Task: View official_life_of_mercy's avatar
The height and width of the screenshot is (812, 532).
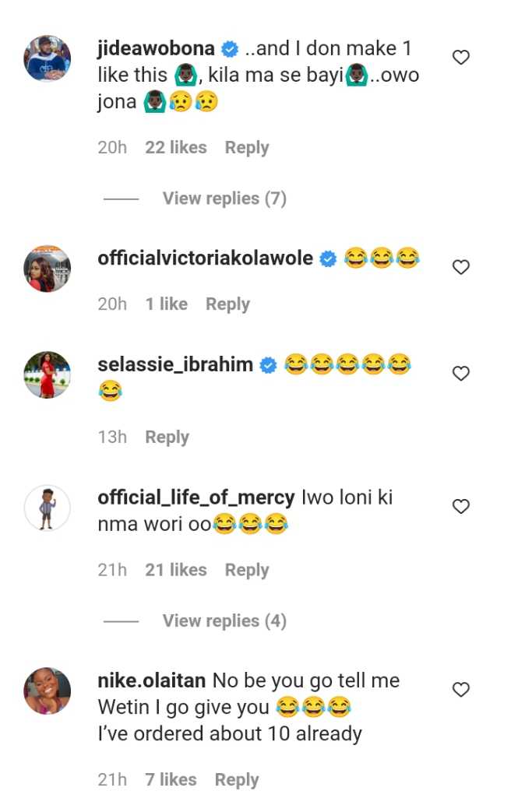Action: pyautogui.click(x=48, y=508)
